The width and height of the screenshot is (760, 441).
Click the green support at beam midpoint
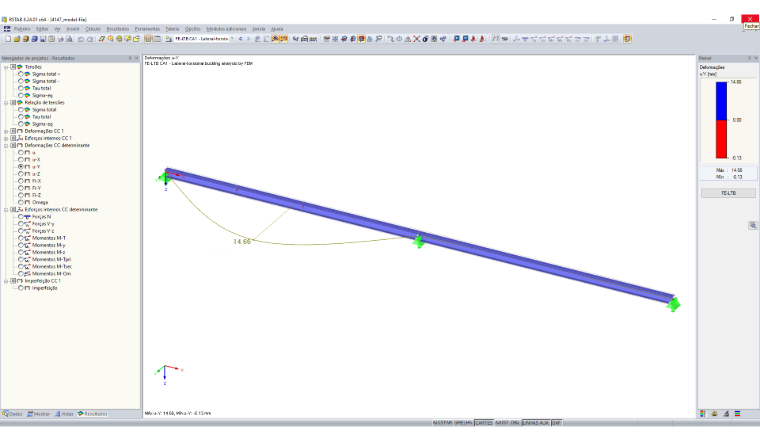(419, 241)
